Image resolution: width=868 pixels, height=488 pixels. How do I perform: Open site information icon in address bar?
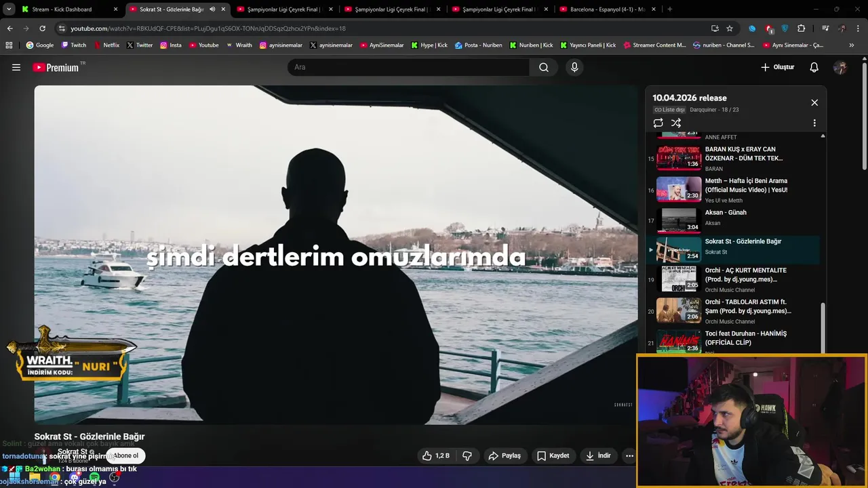pyautogui.click(x=62, y=28)
